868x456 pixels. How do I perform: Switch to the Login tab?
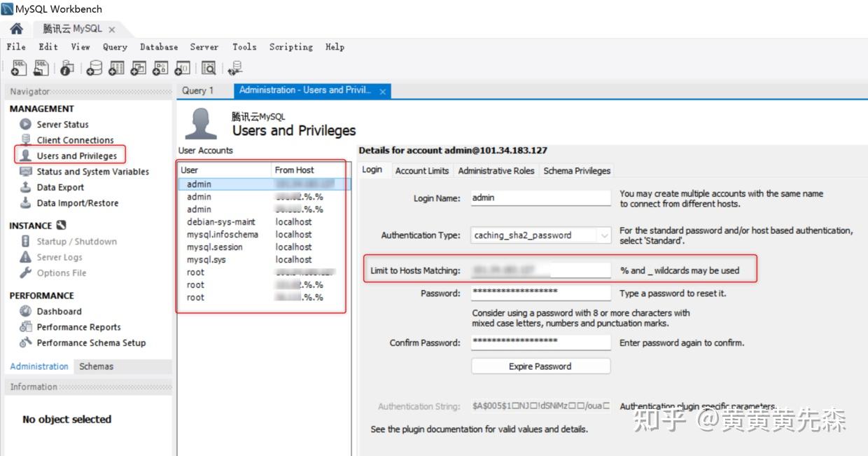372,170
